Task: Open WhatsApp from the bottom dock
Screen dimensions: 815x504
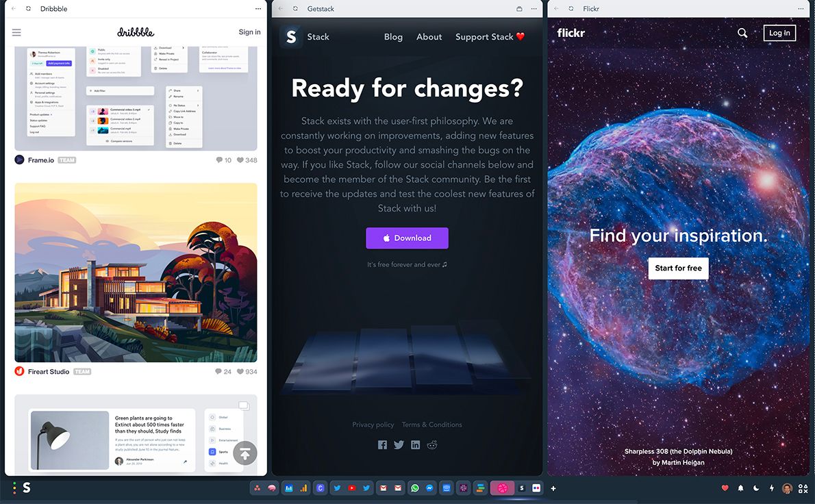Action: tap(415, 488)
